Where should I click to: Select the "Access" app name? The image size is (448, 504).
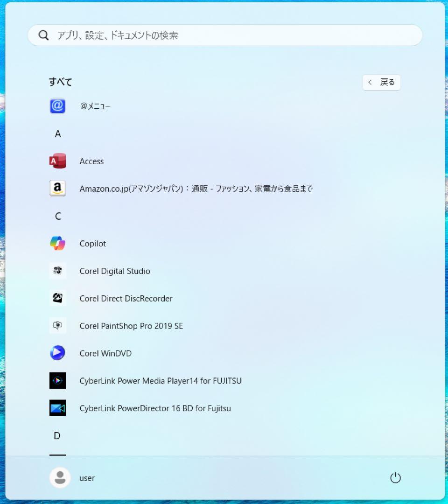tap(91, 161)
